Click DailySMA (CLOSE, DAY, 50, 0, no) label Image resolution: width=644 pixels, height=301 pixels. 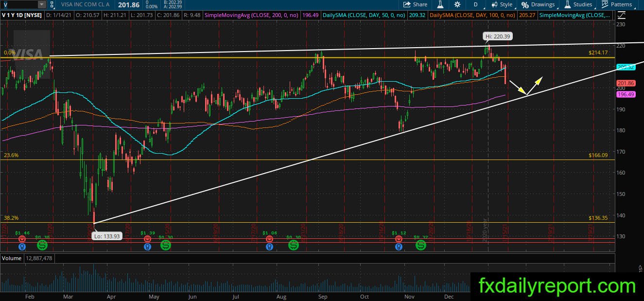tap(365, 16)
